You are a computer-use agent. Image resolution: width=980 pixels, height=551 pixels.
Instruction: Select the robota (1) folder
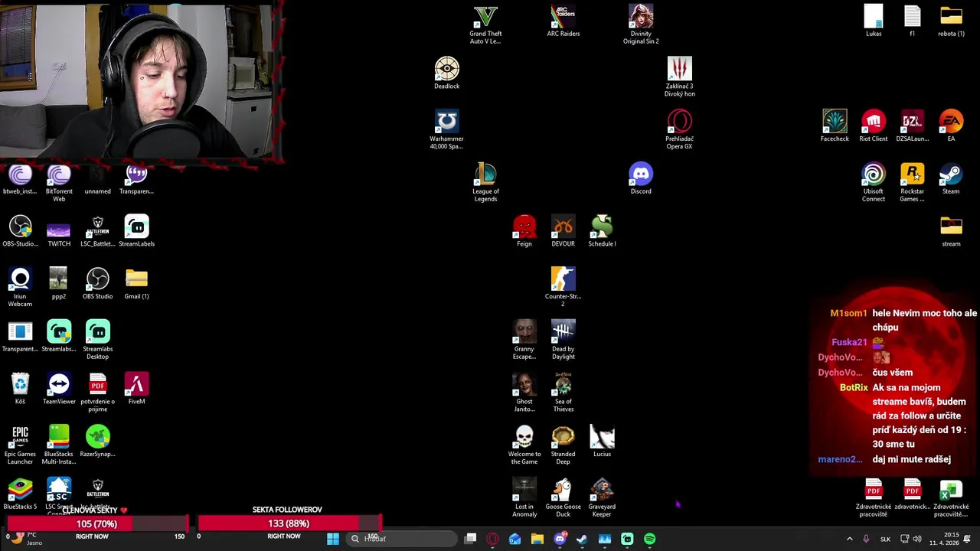[x=951, y=21]
